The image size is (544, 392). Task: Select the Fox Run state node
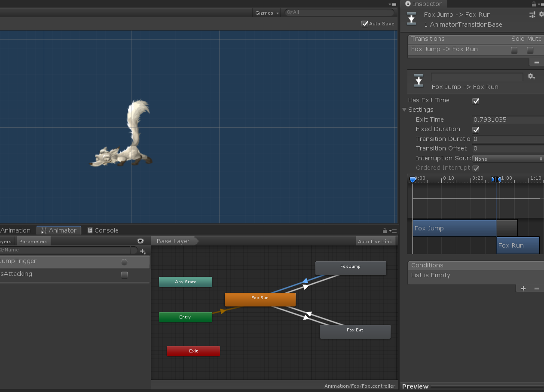(260, 299)
